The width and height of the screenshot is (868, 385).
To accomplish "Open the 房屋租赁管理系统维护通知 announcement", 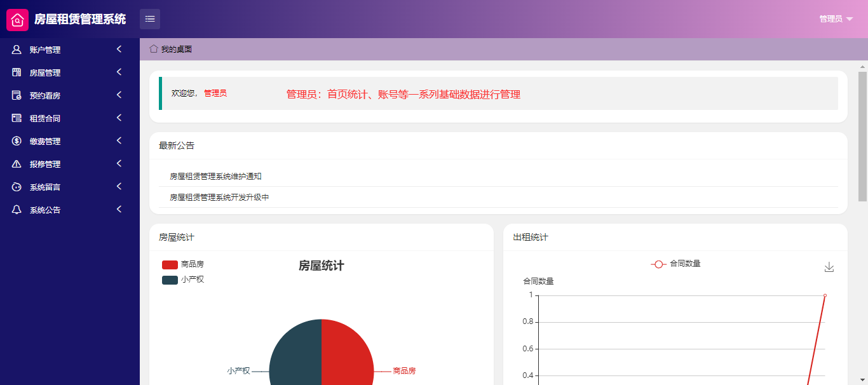I will [x=215, y=177].
